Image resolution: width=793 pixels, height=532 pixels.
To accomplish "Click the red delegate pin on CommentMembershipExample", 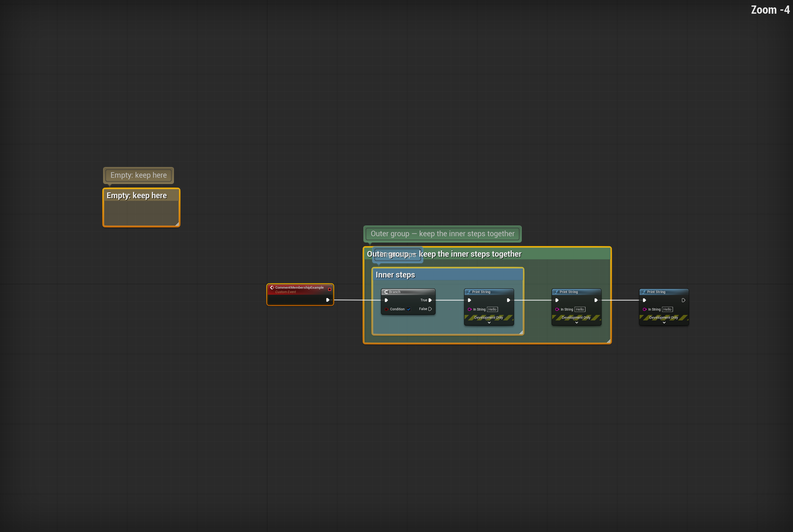I will (330, 290).
